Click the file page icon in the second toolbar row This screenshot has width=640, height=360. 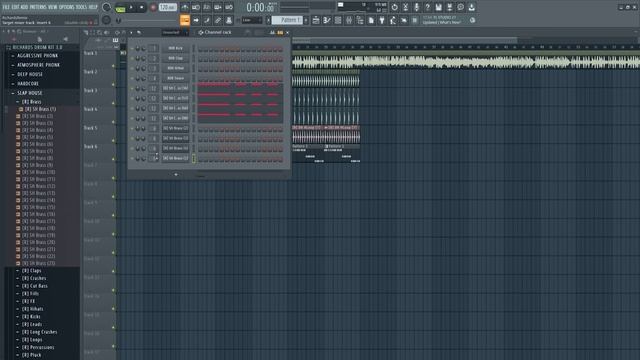371,20
